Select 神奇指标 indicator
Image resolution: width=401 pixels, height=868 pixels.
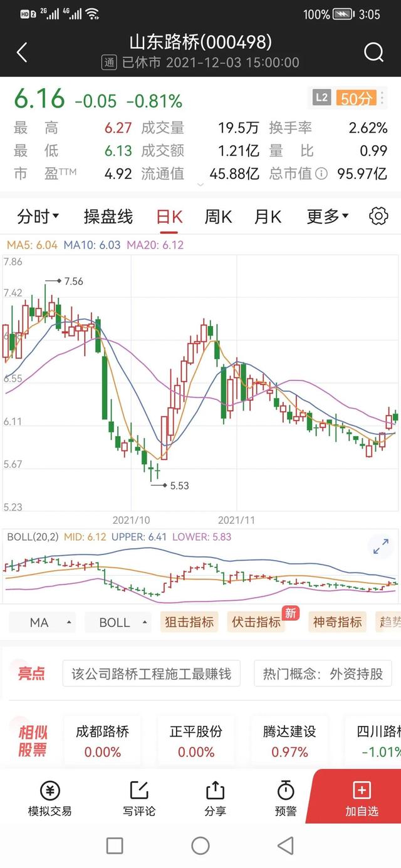[338, 622]
